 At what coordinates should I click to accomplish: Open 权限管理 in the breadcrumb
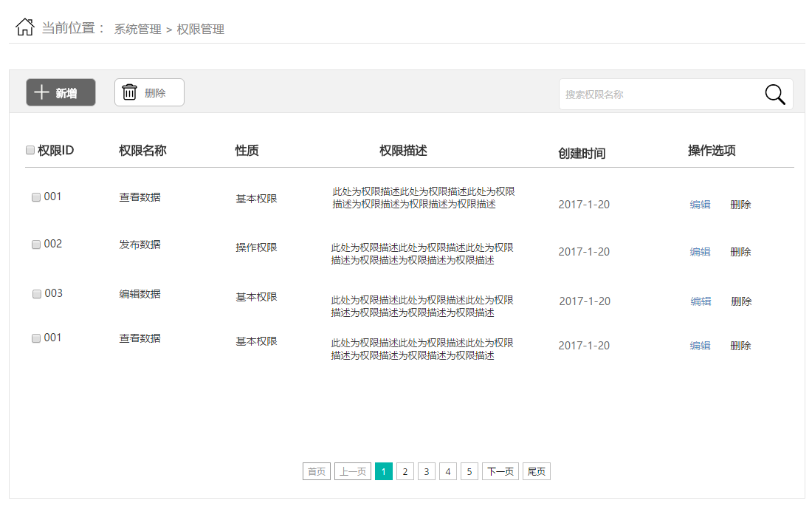[x=200, y=29]
